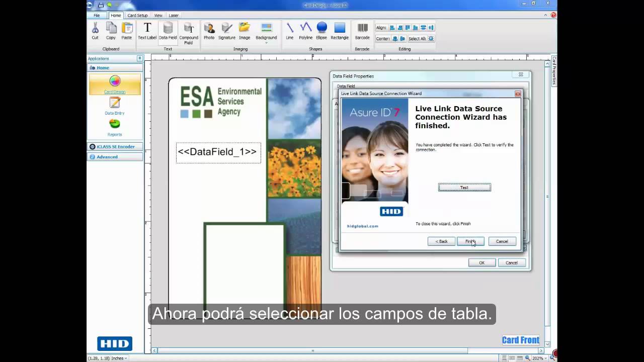Viewport: 644px width, 362px height.
Task: Select the Ellipse shape tool
Action: click(321, 31)
